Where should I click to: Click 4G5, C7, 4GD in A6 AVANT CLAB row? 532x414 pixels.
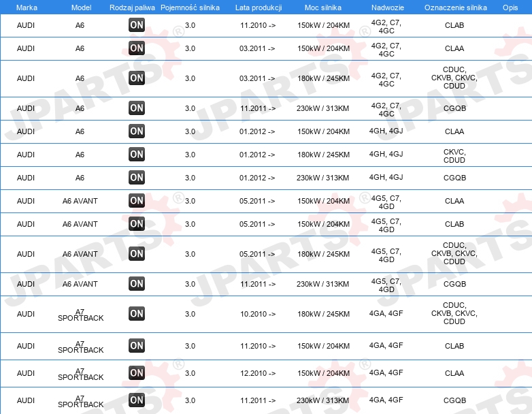[386, 225]
